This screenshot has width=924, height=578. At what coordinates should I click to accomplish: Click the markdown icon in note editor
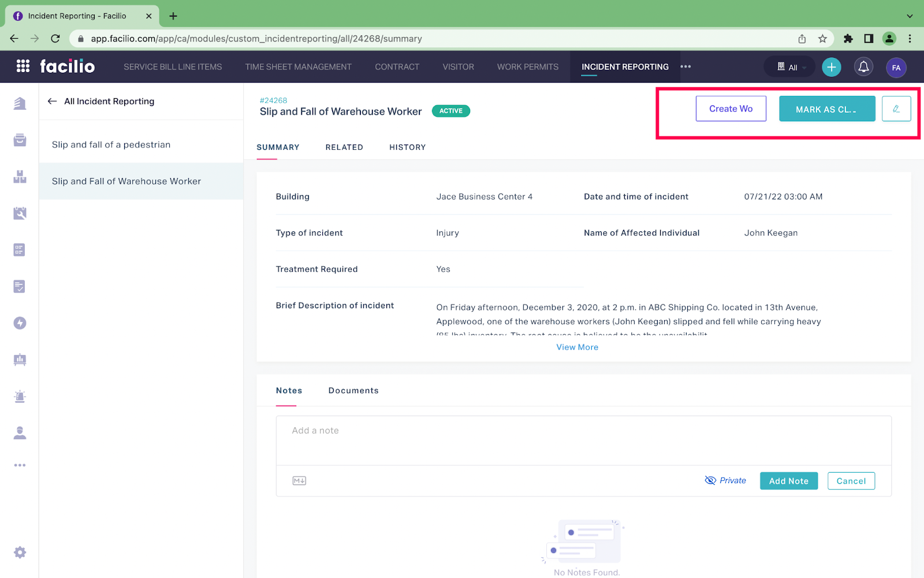pyautogui.click(x=299, y=481)
